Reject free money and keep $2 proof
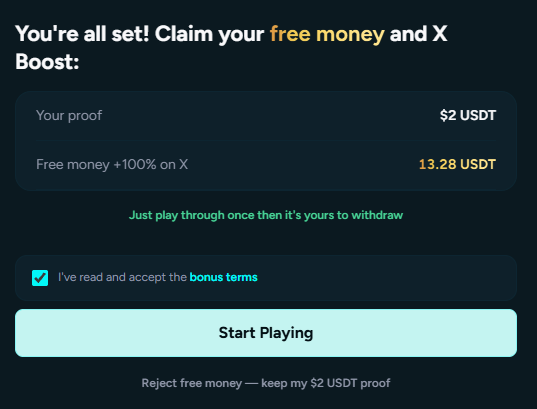The width and height of the screenshot is (537, 409). pos(266,383)
